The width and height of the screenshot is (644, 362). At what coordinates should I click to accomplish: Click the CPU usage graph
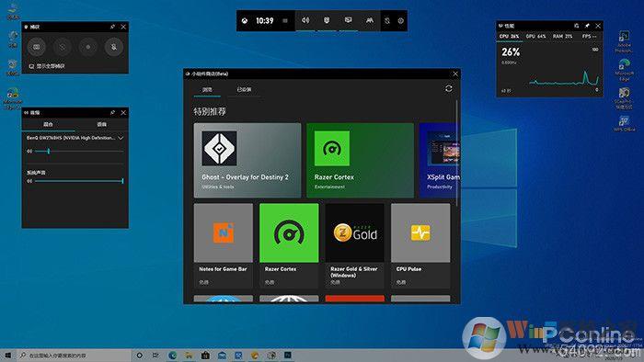click(564, 78)
